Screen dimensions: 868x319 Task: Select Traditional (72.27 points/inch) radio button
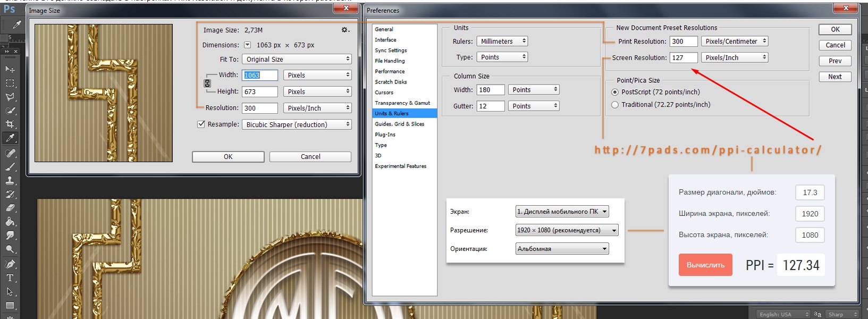pos(615,105)
